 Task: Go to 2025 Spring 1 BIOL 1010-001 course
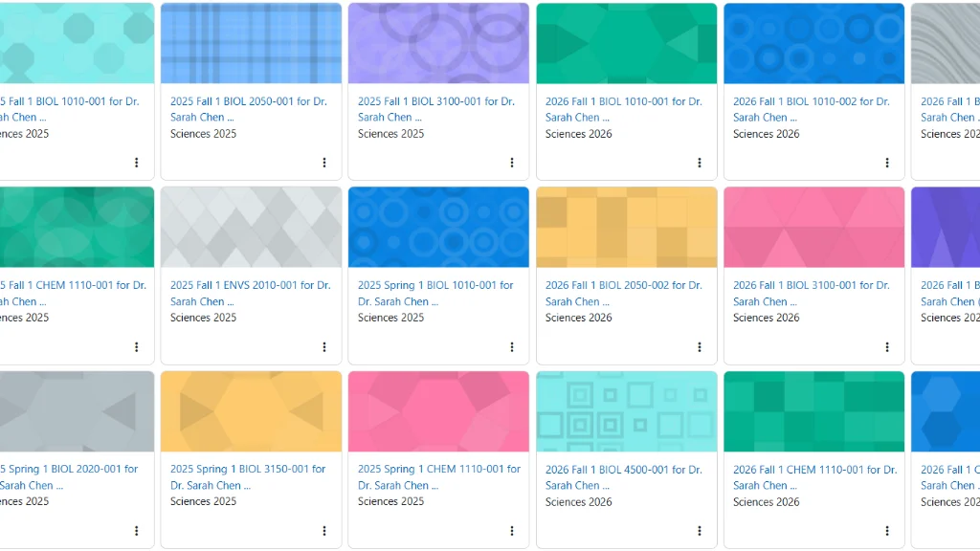pos(435,293)
